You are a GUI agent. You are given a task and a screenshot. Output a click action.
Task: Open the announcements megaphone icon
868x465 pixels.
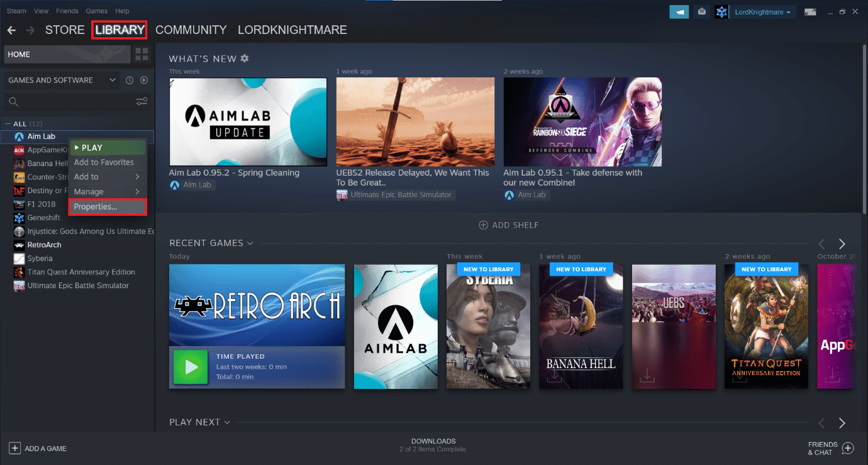(679, 12)
